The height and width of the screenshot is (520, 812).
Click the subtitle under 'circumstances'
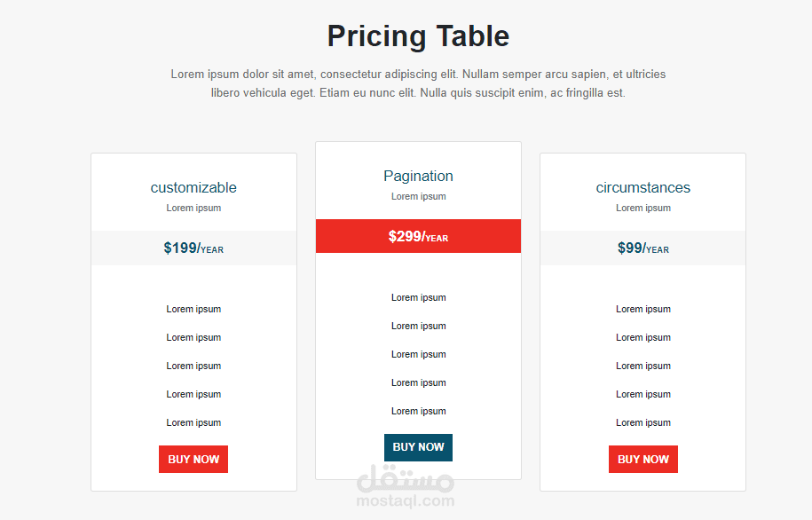(x=643, y=208)
